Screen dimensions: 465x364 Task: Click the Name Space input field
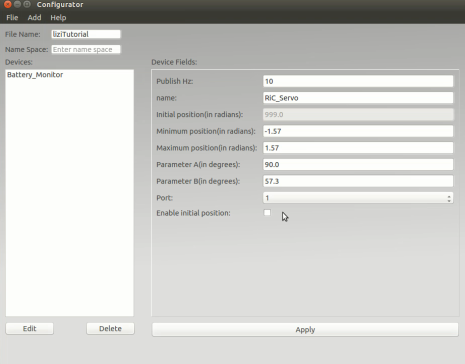point(86,49)
